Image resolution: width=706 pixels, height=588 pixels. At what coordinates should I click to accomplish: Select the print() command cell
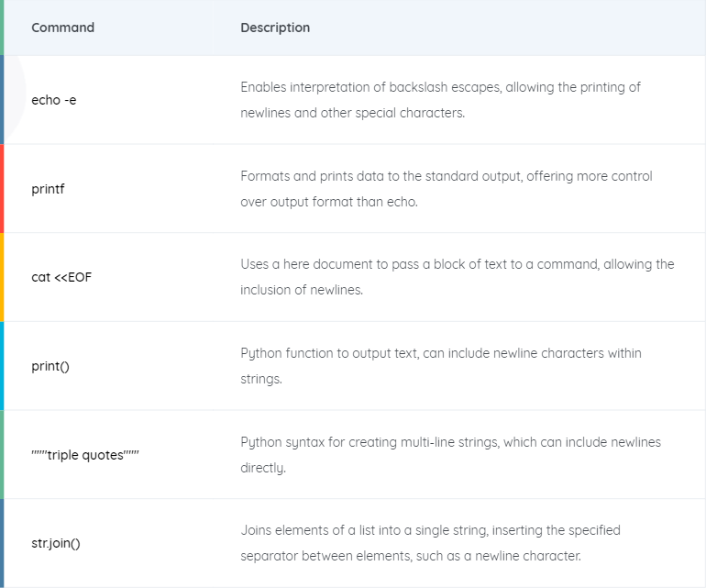[x=50, y=366]
